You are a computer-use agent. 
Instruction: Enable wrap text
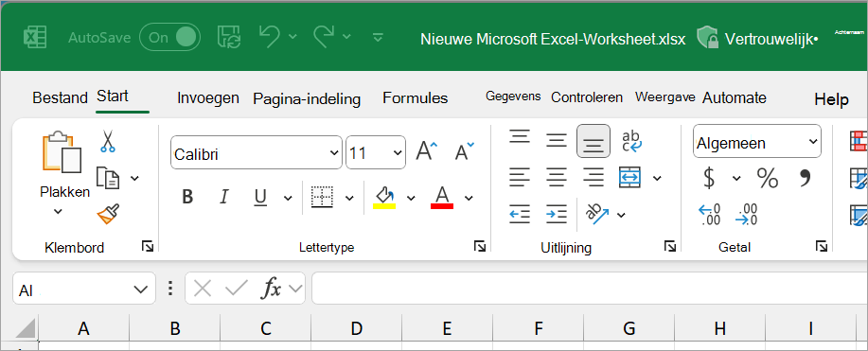tap(631, 141)
